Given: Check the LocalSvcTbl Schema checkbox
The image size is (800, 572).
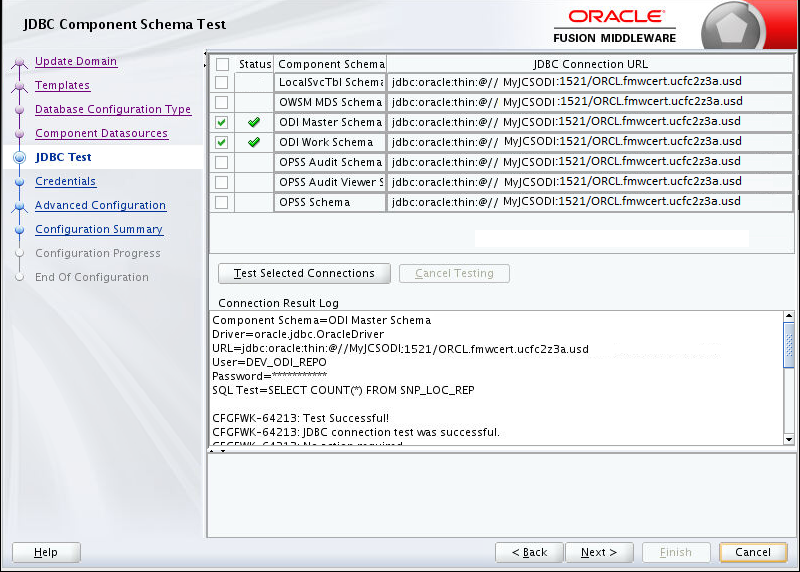Looking at the screenshot, I should 221,83.
